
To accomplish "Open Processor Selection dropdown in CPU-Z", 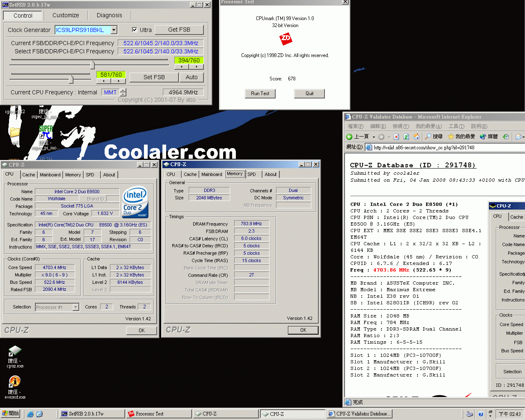I will pyautogui.click(x=75, y=307).
